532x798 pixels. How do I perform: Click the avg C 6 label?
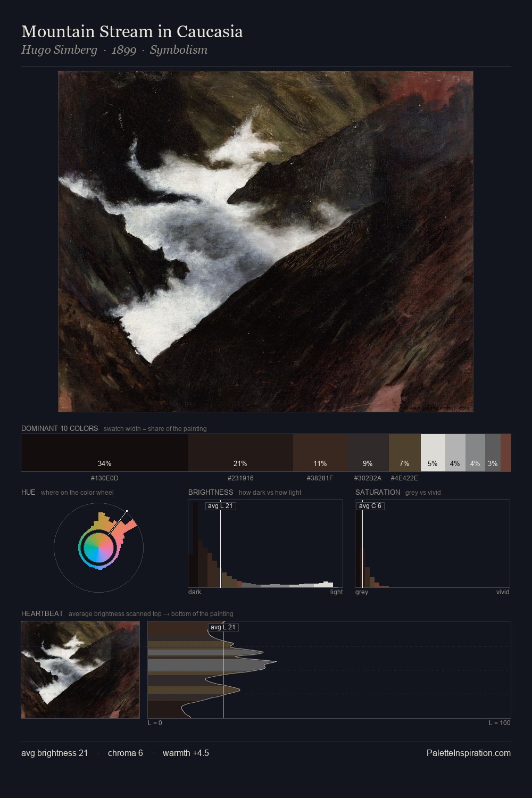coord(370,506)
